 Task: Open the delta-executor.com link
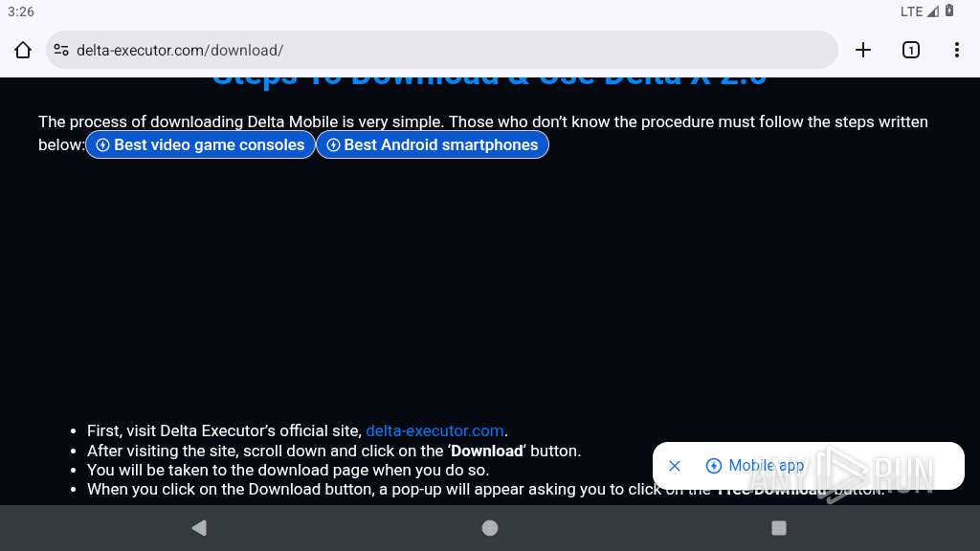pyautogui.click(x=434, y=430)
